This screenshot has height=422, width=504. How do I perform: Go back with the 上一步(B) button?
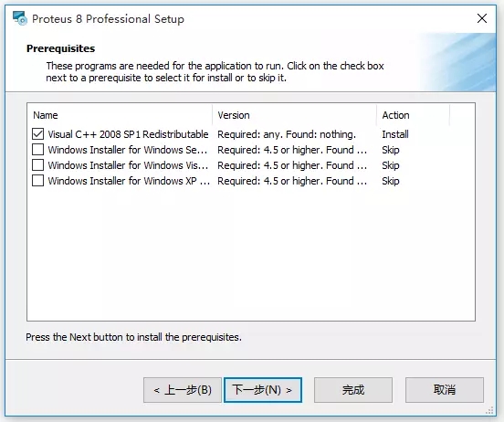pyautogui.click(x=183, y=390)
